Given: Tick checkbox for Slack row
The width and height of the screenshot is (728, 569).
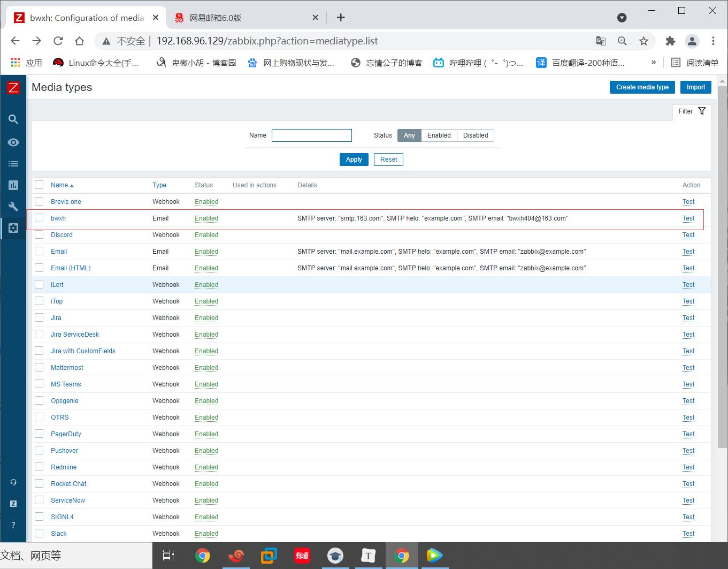Looking at the screenshot, I should pos(39,533).
